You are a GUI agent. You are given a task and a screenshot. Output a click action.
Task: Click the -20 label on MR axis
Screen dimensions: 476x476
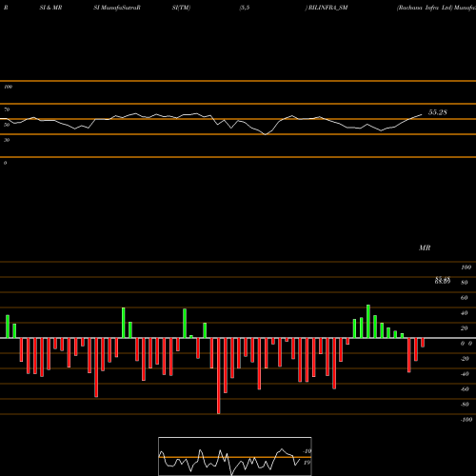click(465, 359)
